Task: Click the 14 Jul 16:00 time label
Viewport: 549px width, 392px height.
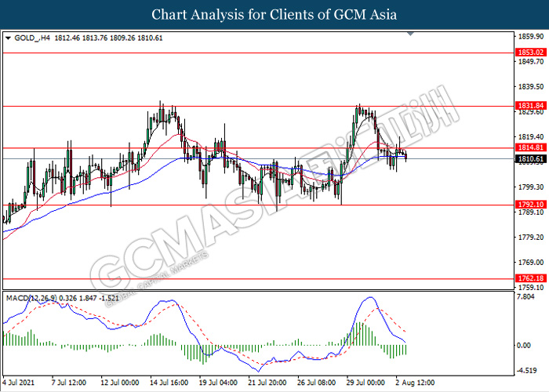Action: (169, 383)
